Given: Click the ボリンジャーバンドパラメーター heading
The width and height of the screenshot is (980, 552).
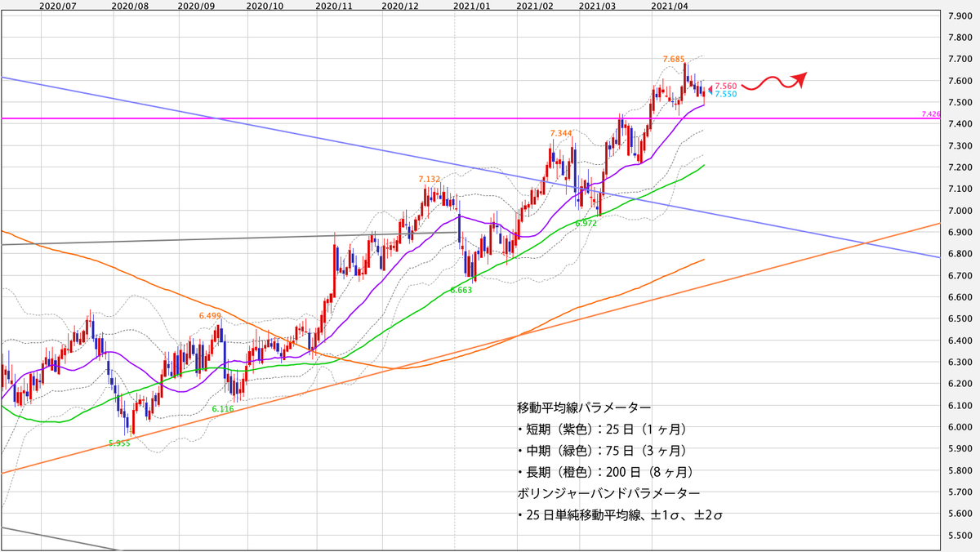Looking at the screenshot, I should pos(608,494).
